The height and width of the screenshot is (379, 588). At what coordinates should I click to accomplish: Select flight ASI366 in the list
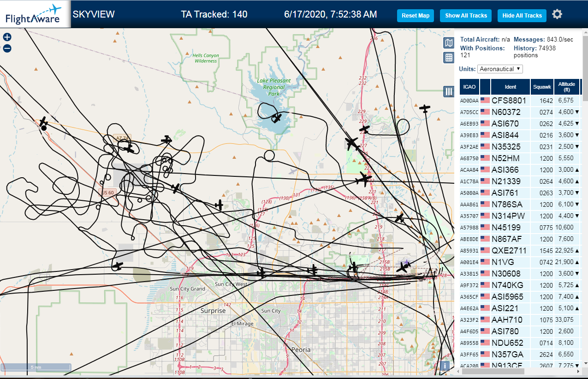point(505,169)
